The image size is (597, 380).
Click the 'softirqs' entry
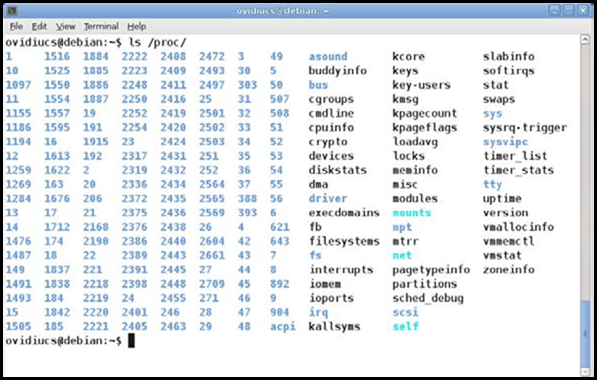(509, 71)
